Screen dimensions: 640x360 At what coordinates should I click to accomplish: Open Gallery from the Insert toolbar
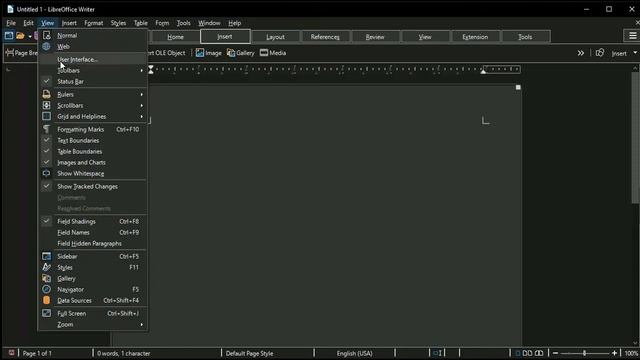point(240,53)
